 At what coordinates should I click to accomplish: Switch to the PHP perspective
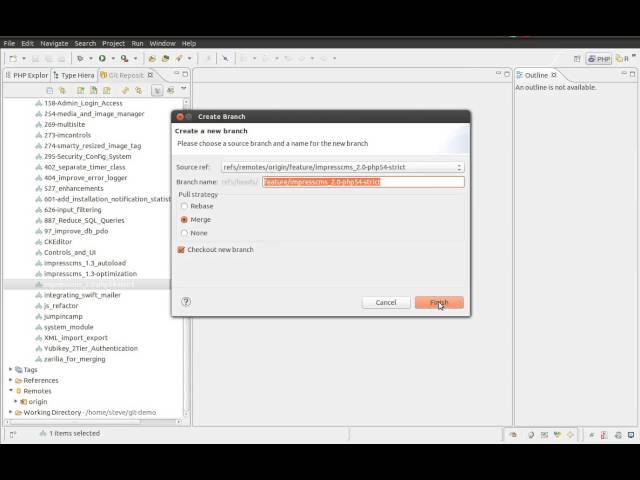click(599, 59)
